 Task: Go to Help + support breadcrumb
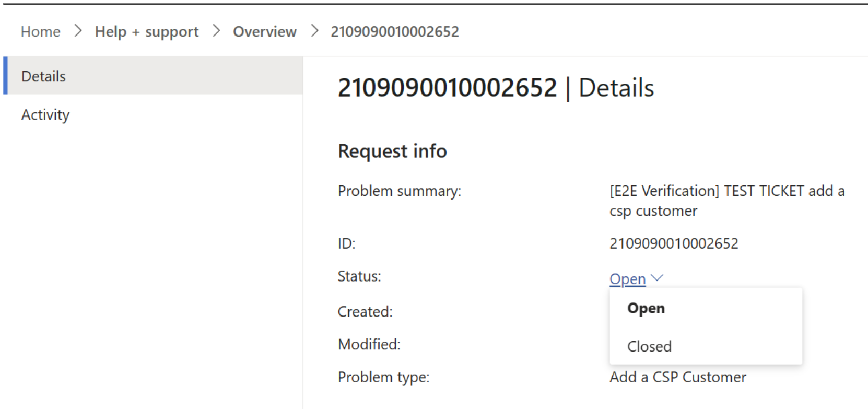coord(147,32)
